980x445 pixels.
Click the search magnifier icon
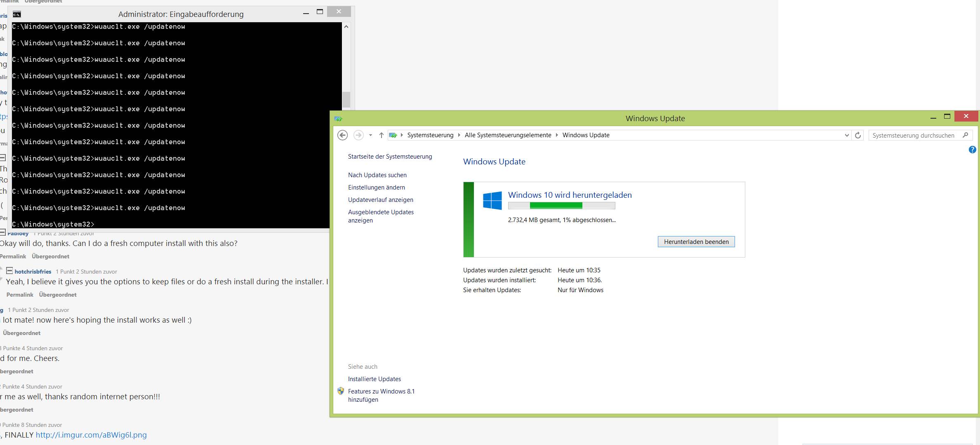(x=965, y=135)
